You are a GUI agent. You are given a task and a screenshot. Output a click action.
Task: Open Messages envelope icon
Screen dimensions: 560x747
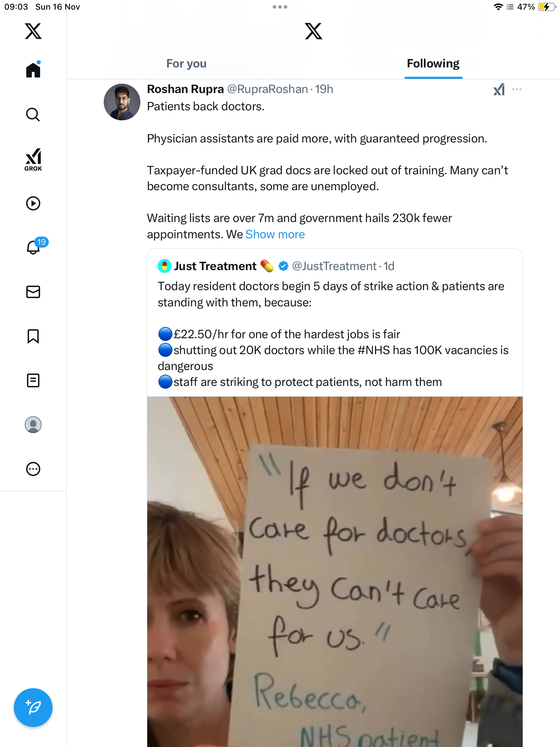(x=33, y=292)
